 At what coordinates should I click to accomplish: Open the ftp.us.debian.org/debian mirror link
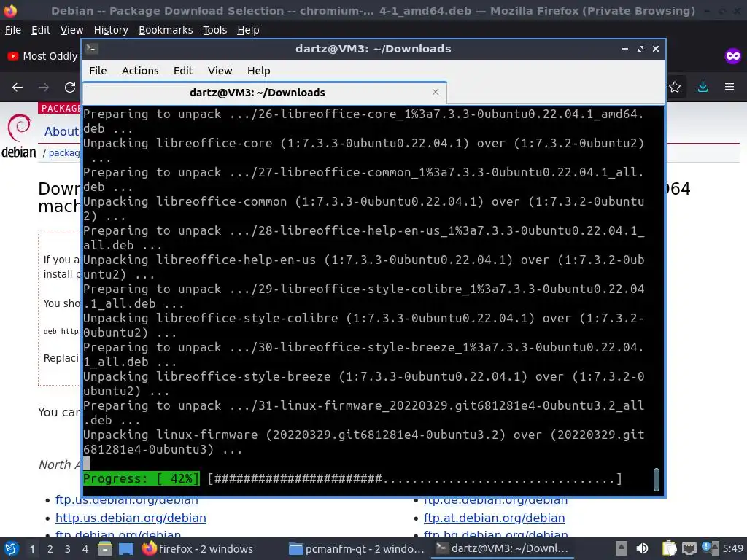(127, 500)
